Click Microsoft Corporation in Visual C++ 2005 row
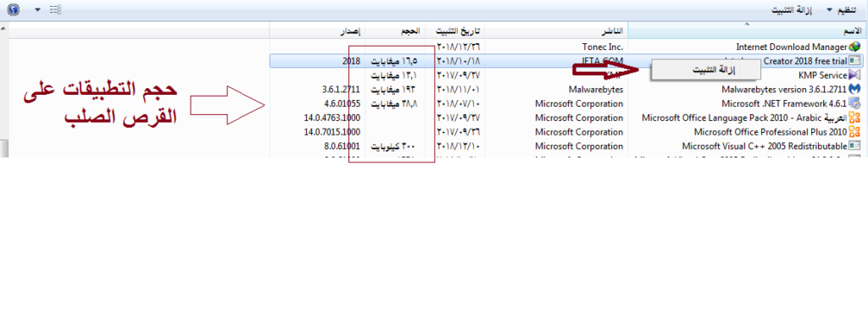The image size is (868, 309). click(579, 146)
